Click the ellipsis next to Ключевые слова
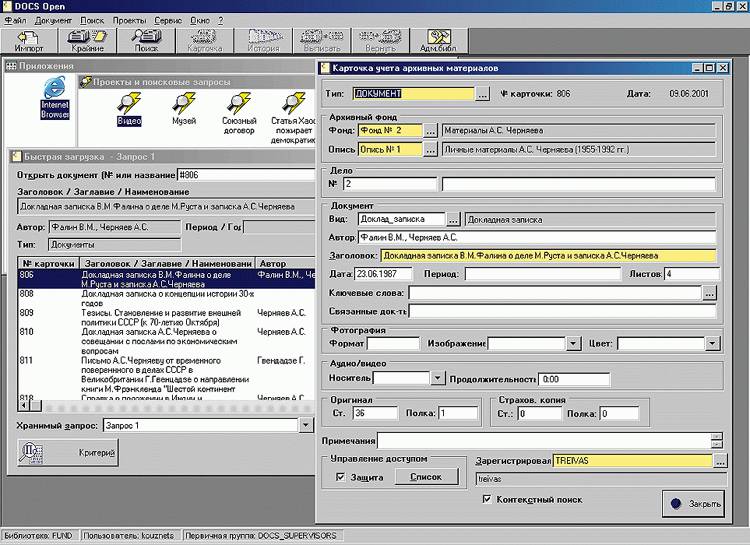750x545 pixels. click(709, 293)
